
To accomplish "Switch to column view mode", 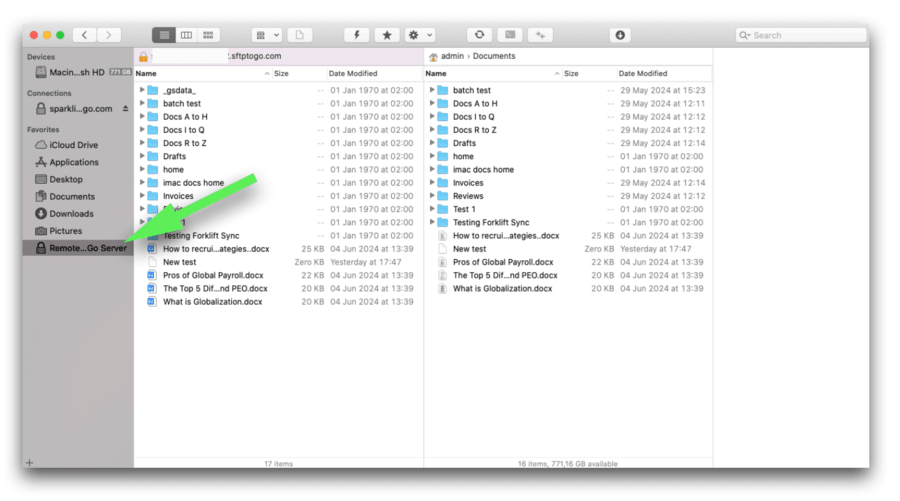I will [x=186, y=35].
